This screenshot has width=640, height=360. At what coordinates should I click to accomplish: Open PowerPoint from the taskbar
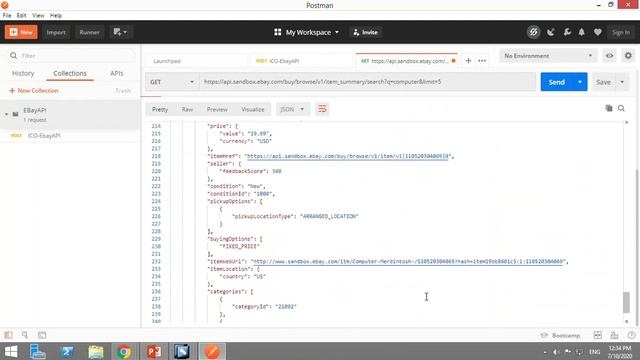[153, 351]
